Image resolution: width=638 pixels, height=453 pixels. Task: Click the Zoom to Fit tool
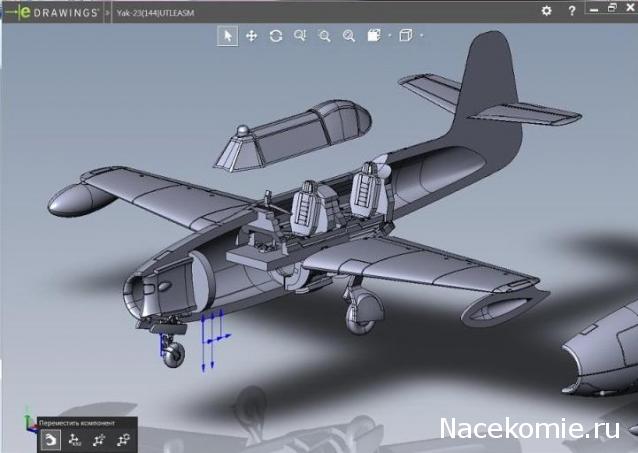click(x=348, y=36)
